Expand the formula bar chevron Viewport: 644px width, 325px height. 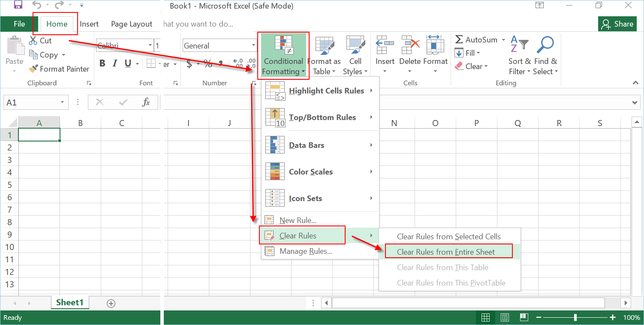(635, 102)
